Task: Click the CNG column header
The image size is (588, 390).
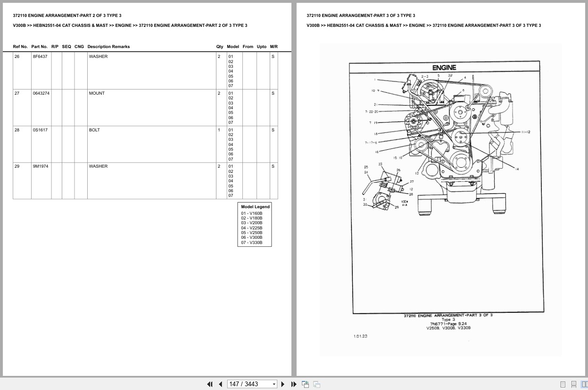Action: 79,47
